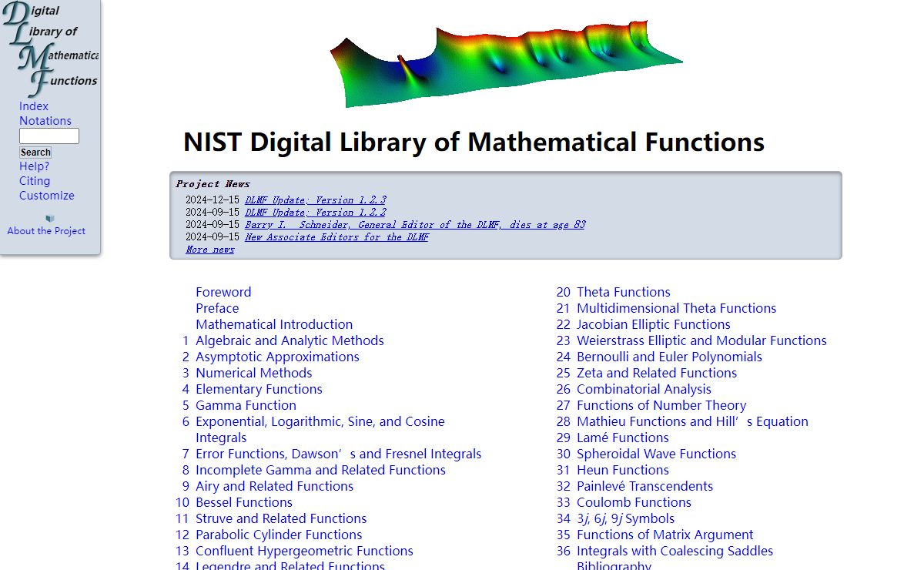924x570 pixels.
Task: Open the Help? link
Action: [x=34, y=166]
